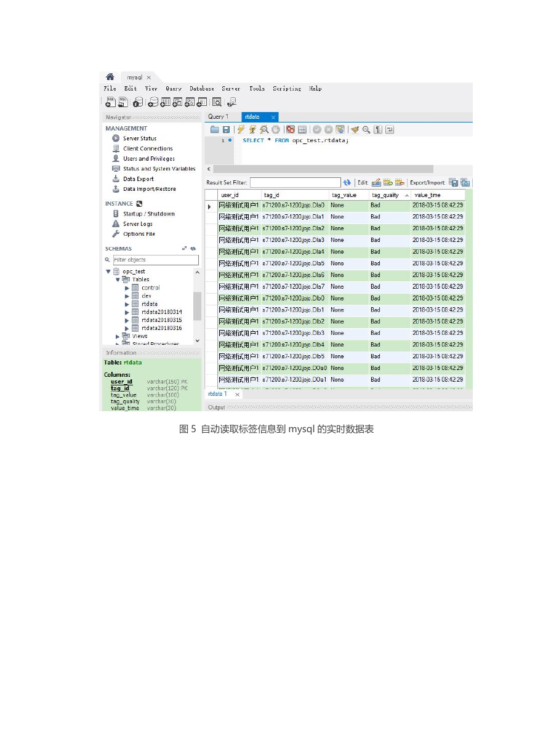Open Client Connections
535x756 pixels.
(148, 148)
